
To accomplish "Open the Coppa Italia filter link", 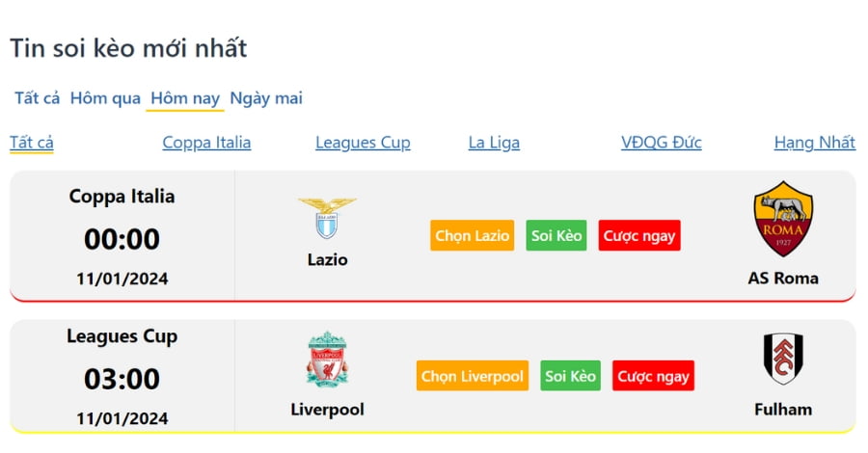I will 206,143.
